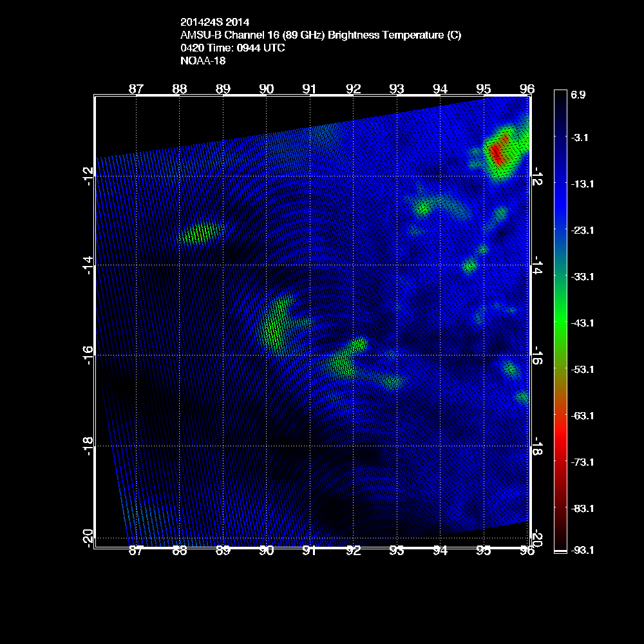Click the 6.9 label at colorbar top
Image resolution: width=644 pixels, height=644 pixels.
578,95
